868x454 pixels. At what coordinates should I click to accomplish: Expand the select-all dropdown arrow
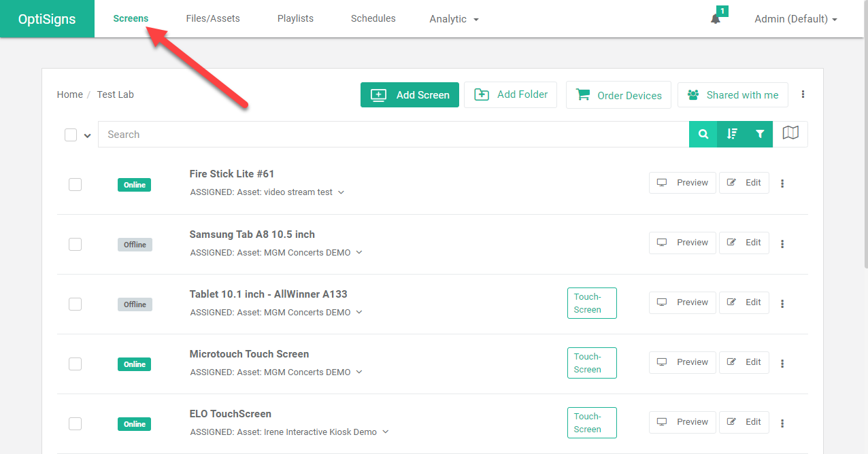tap(87, 135)
